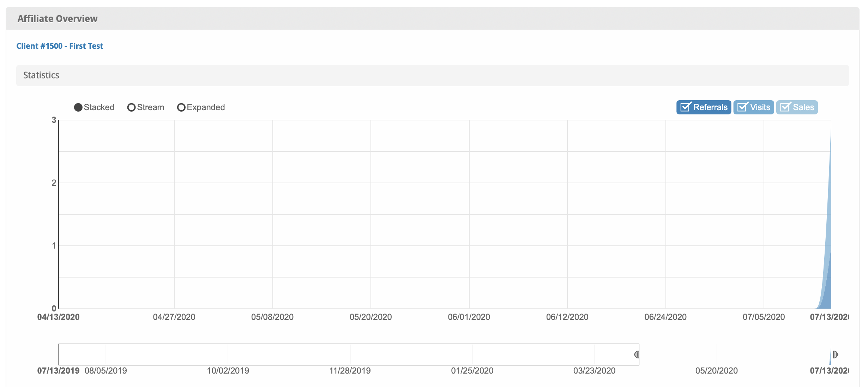Switch chart to Stream mode

coord(131,107)
